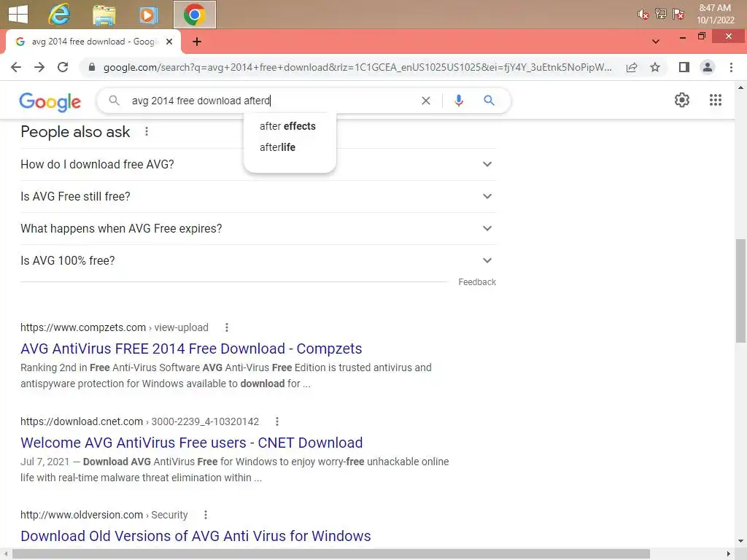The height and width of the screenshot is (560, 747).
Task: Click into the Google search field
Action: (x=271, y=101)
